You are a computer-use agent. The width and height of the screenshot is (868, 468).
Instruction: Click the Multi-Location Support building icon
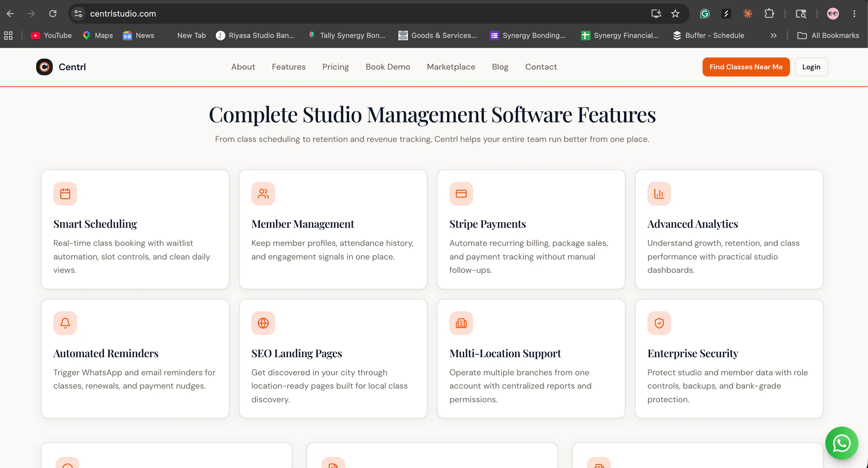click(x=461, y=323)
